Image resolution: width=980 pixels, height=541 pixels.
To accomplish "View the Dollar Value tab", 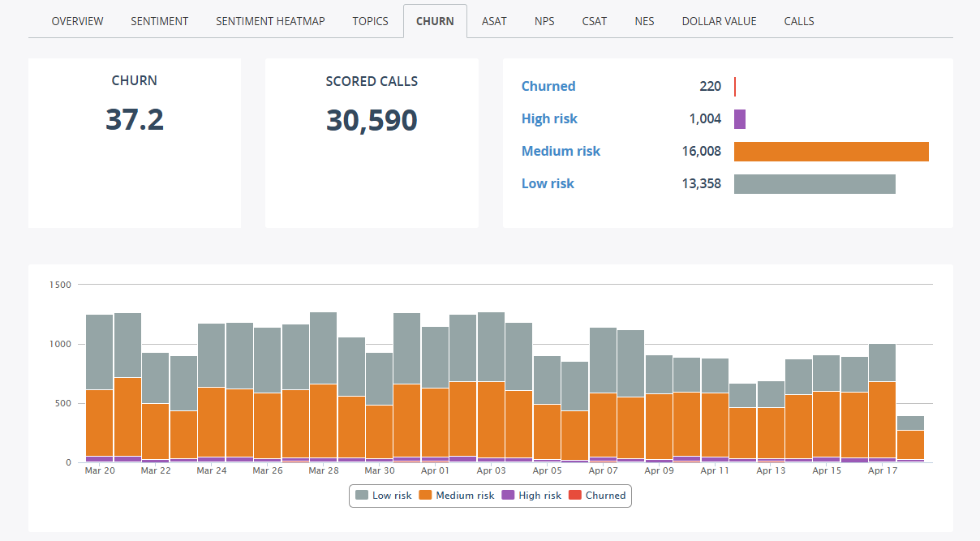I will point(719,21).
